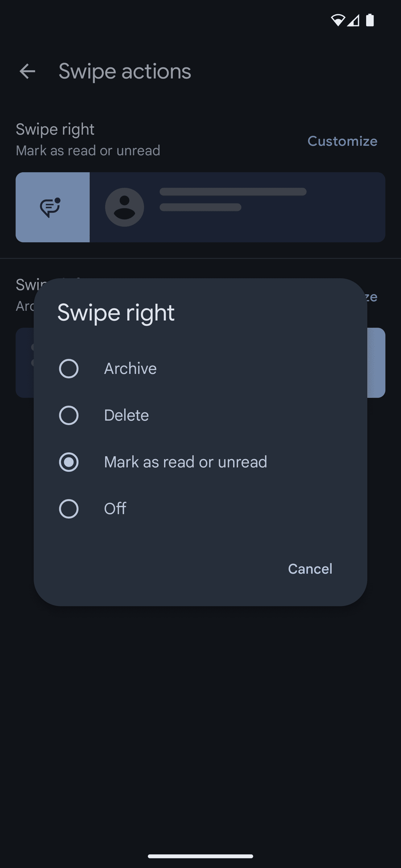
Task: Click Cancel to dismiss the dialog
Action: coord(310,568)
